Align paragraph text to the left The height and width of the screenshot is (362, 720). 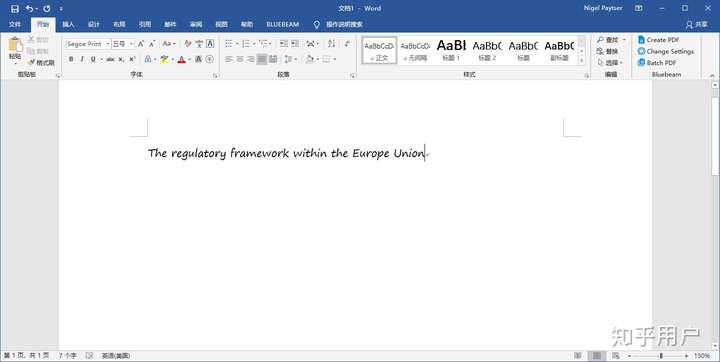229,59
